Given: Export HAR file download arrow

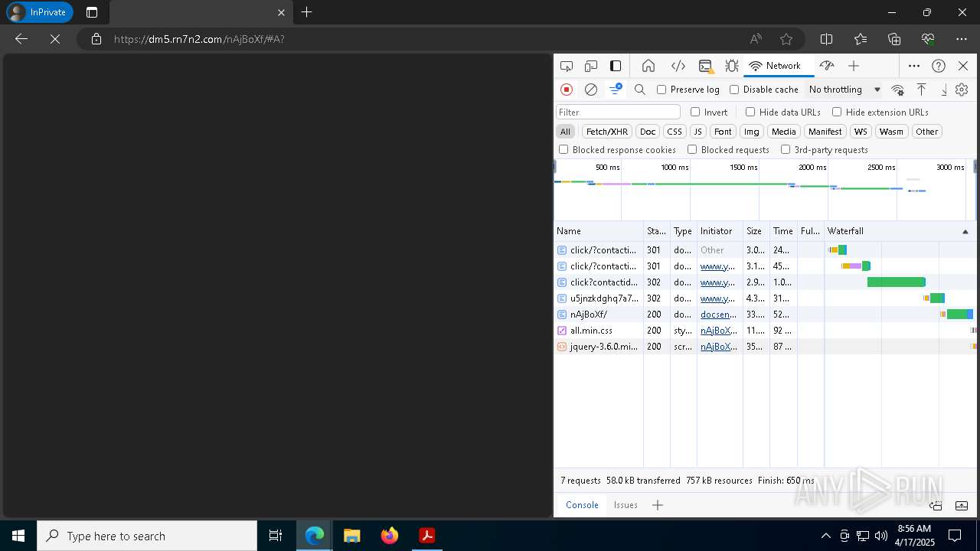Looking at the screenshot, I should tap(943, 90).
